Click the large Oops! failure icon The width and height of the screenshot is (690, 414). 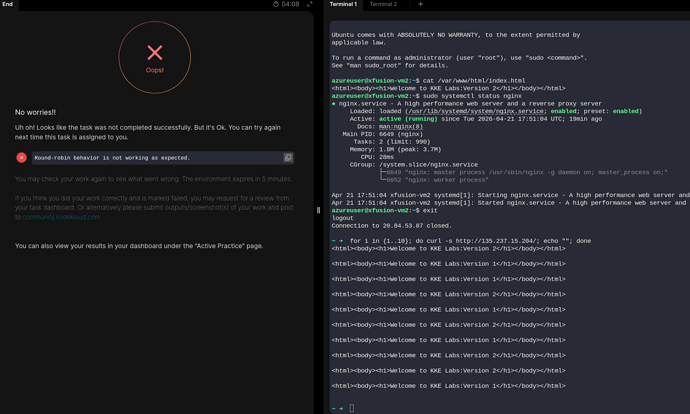tap(154, 55)
